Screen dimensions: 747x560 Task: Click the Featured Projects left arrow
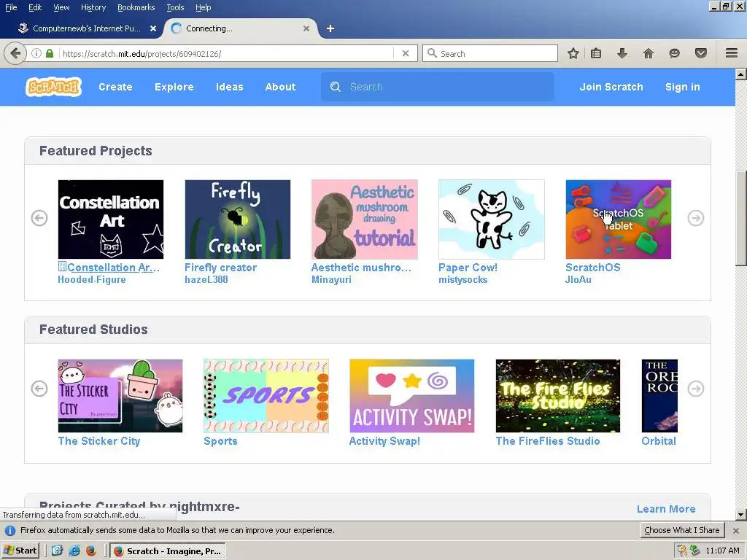pos(39,218)
